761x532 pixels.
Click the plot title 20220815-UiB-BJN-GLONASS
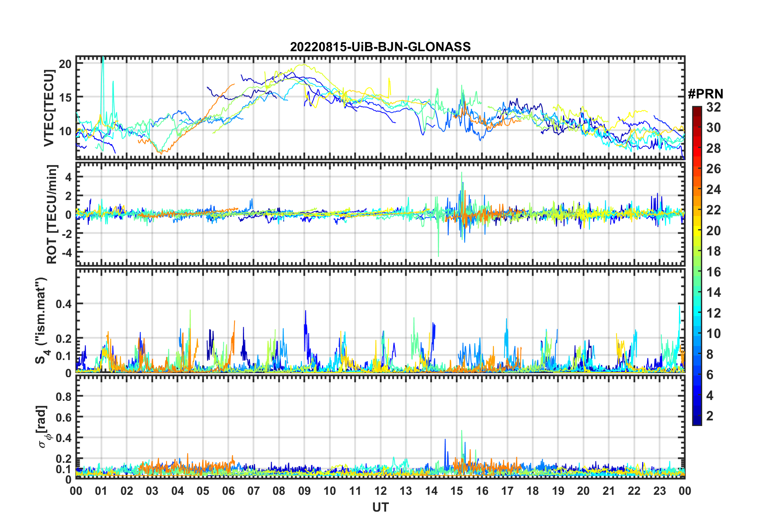(x=380, y=47)
